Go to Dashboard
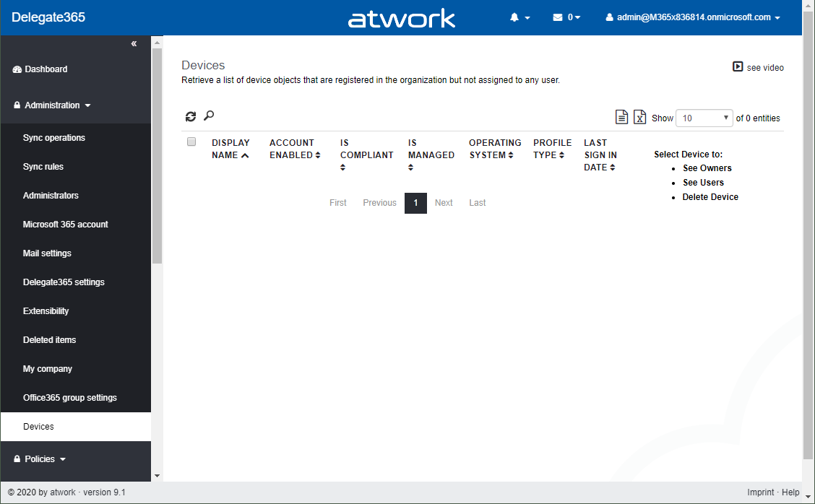 coord(46,69)
